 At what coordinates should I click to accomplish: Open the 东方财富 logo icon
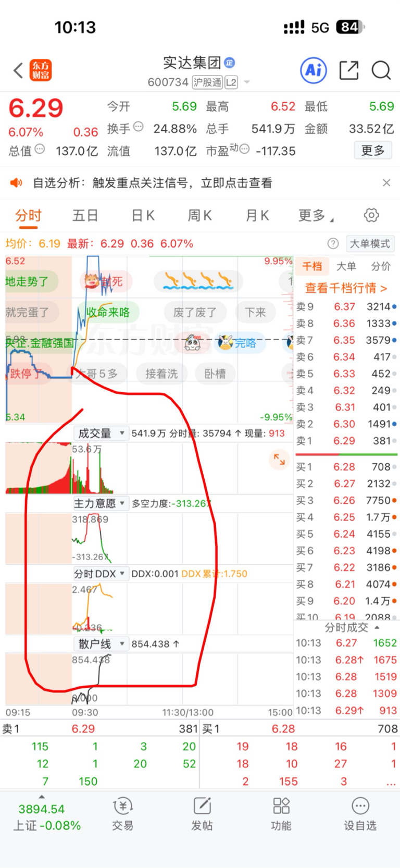[x=41, y=70]
